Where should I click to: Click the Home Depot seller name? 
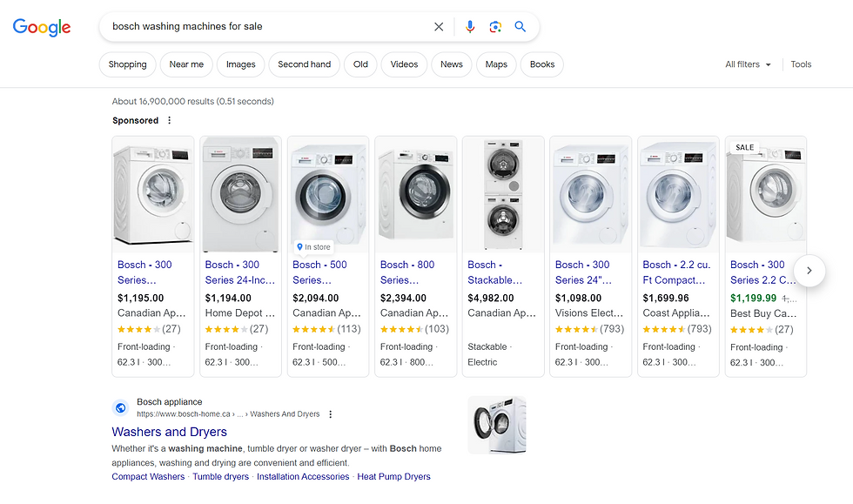tap(240, 313)
